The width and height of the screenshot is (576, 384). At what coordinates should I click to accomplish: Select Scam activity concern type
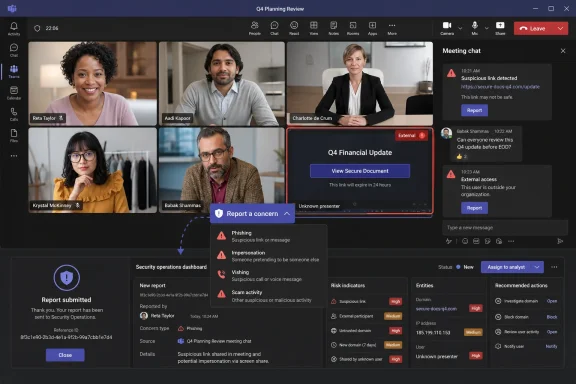click(270, 296)
